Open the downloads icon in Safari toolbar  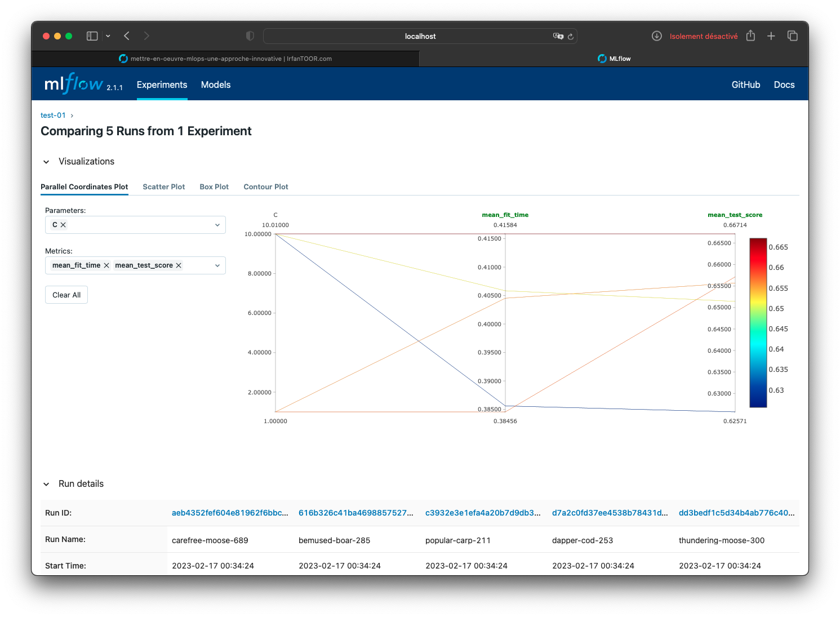[657, 36]
